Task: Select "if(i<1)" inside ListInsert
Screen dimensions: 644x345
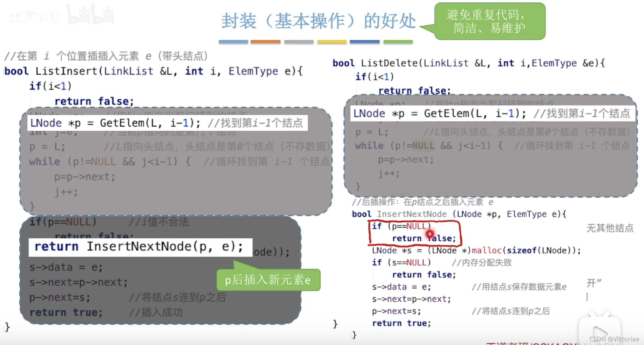Action: click(50, 86)
